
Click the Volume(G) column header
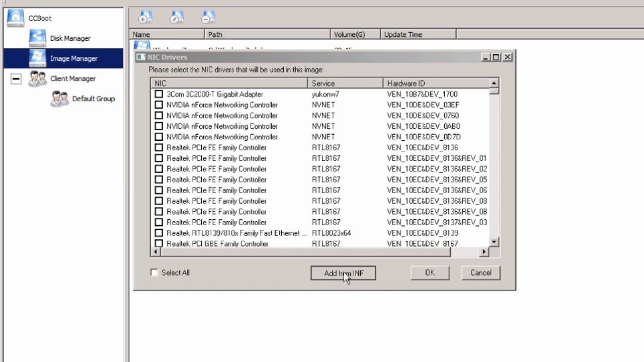[x=355, y=35]
